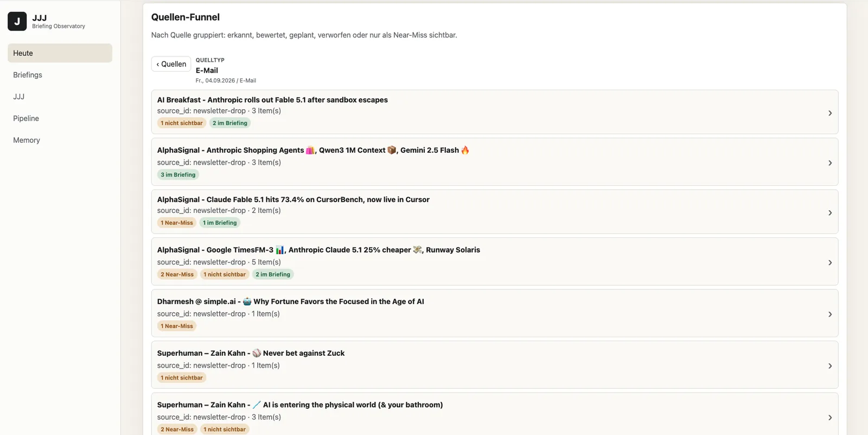Go to Briefings in the sidebar
Image resolution: width=868 pixels, height=435 pixels.
pyautogui.click(x=60, y=75)
